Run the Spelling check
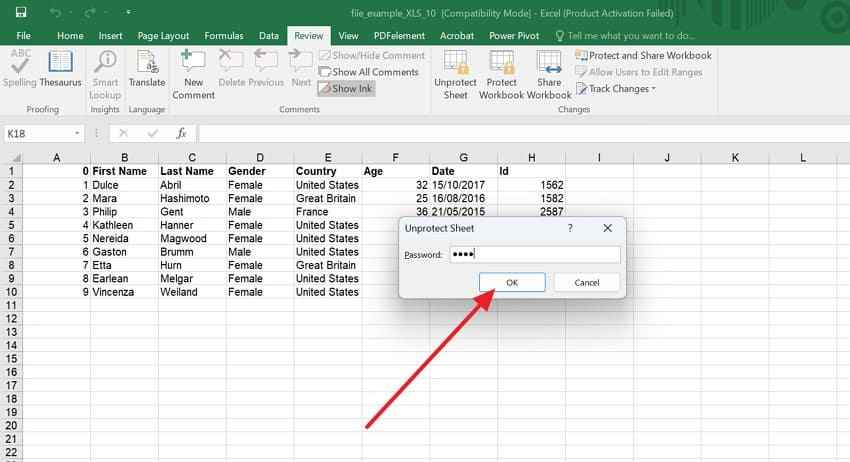This screenshot has height=462, width=850. point(20,68)
